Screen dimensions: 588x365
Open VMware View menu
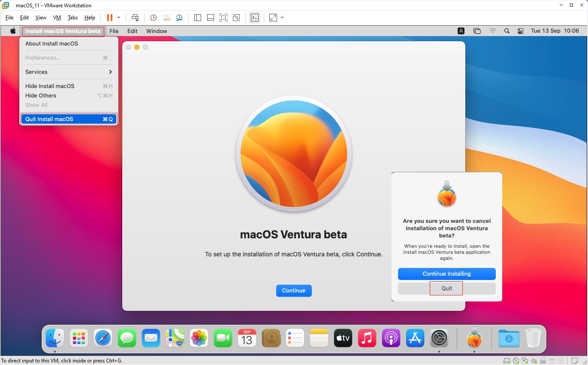point(41,18)
